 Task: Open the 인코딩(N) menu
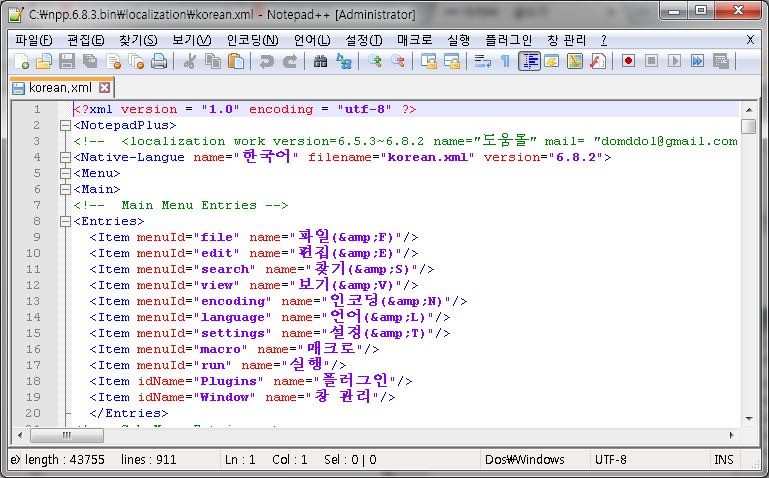(253, 40)
